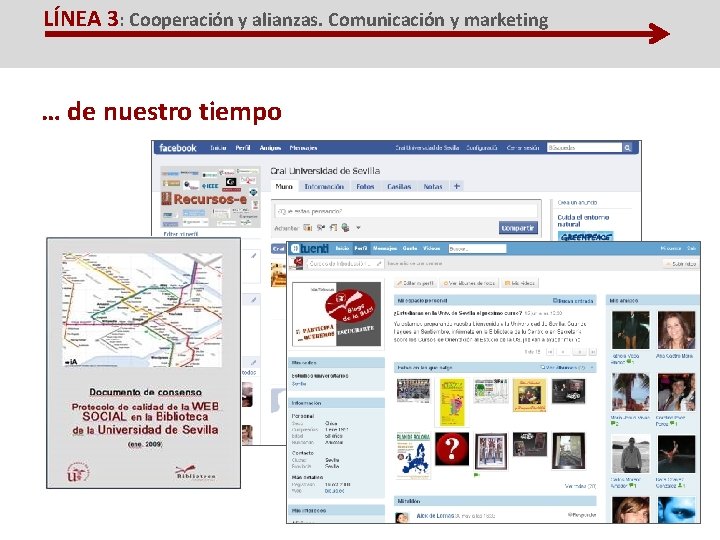Click Ana Castro Mora friend photo
720x540 pixels.
675,330
